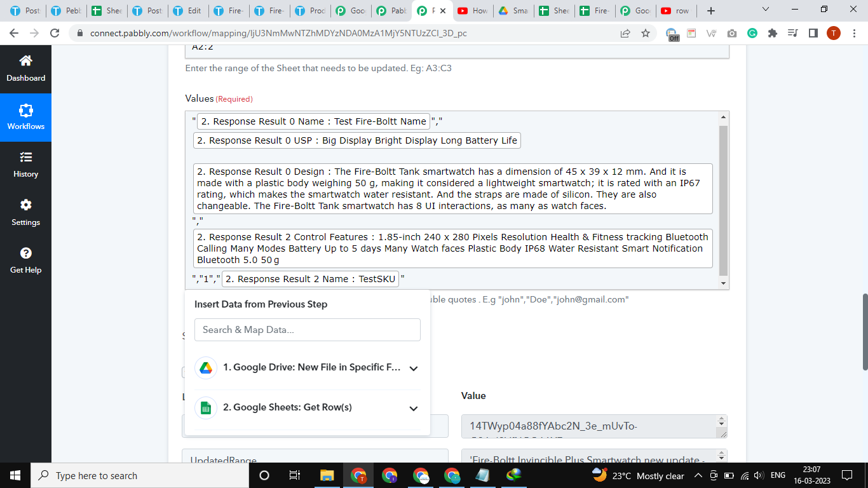Open the Chrome tab search dropdown
The width and height of the screenshot is (868, 488).
coord(765,10)
